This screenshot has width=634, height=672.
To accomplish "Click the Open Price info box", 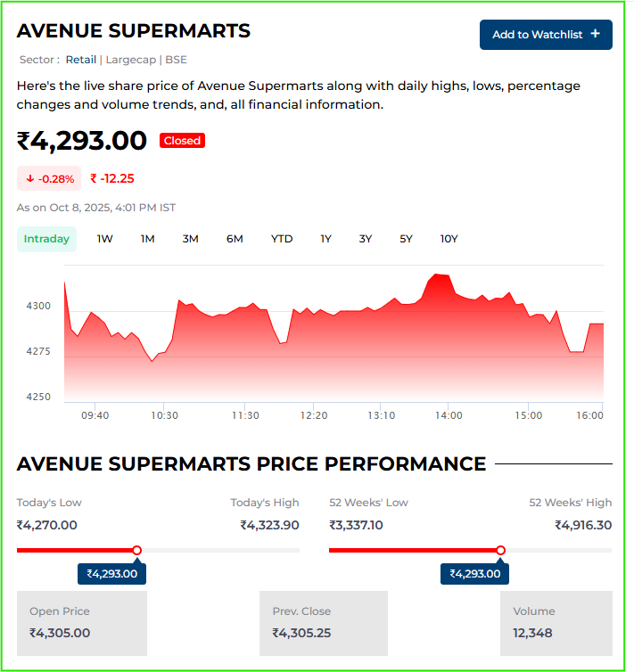I will (x=82, y=623).
